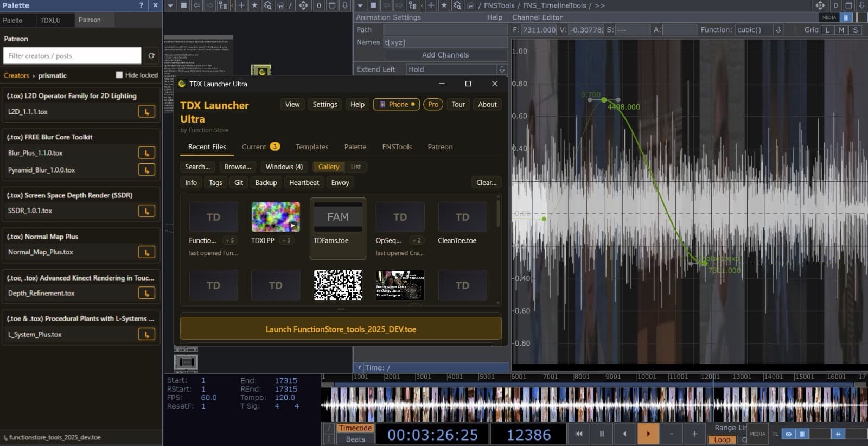
Task: Launch FunctionStore_tools_2025_DEV.toe
Action: click(x=341, y=329)
